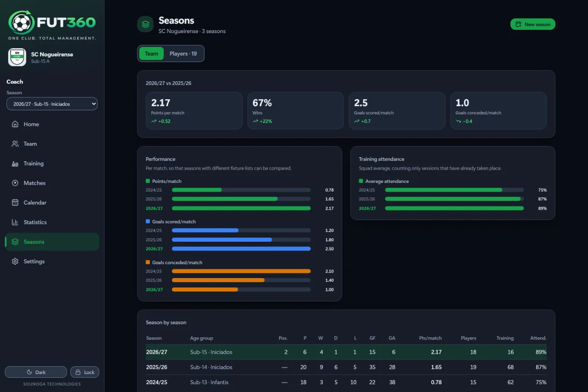The width and height of the screenshot is (588, 392).
Task: Click the 67% Wins card
Action: (x=295, y=111)
